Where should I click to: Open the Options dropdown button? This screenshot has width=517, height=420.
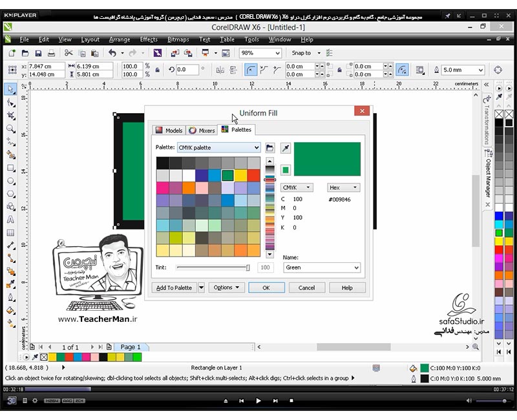coord(226,288)
